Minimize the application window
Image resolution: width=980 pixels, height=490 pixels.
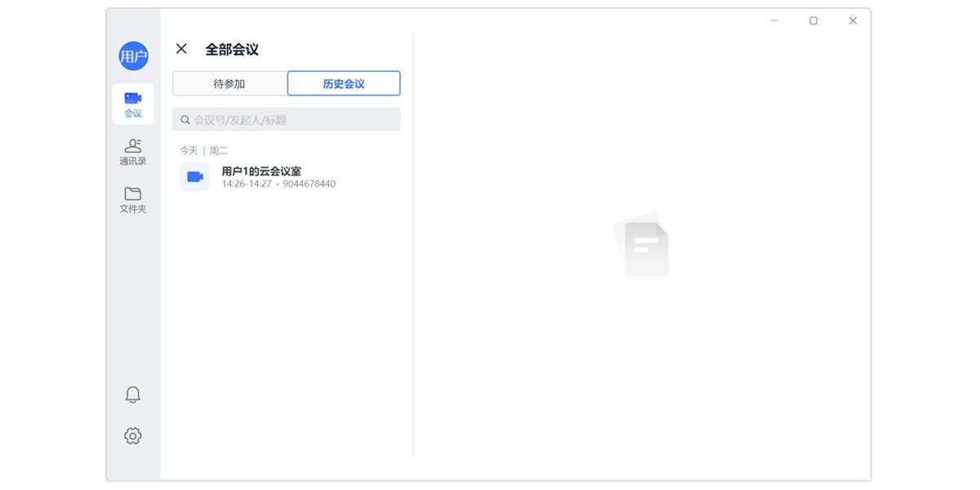pos(773,20)
